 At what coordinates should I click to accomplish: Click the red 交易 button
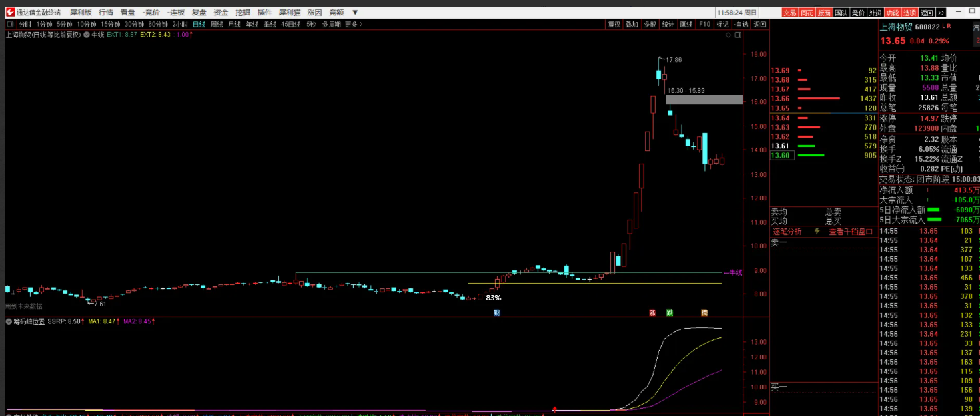[x=789, y=12]
